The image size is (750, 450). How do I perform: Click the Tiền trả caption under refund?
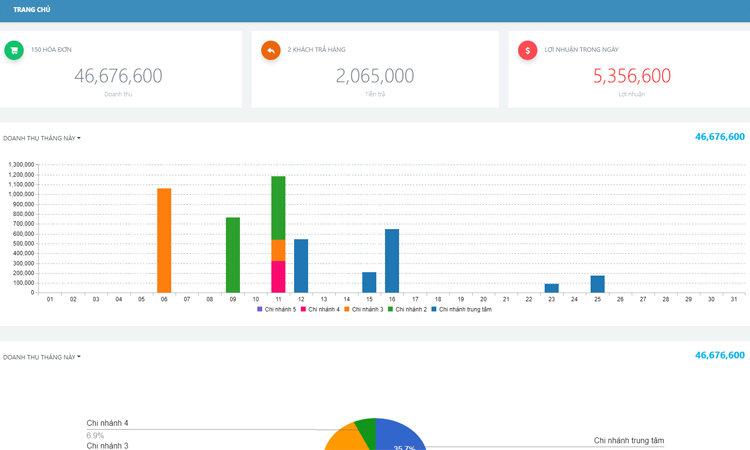click(x=375, y=94)
